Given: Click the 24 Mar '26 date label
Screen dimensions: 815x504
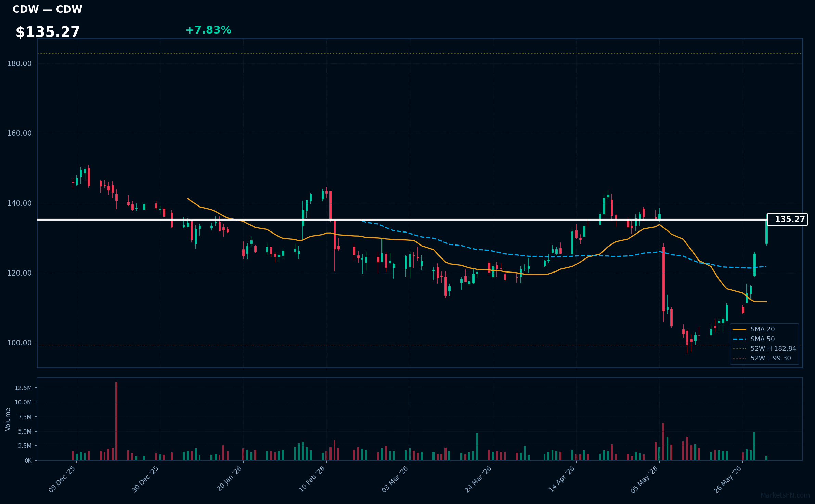Looking at the screenshot, I should point(478,479).
